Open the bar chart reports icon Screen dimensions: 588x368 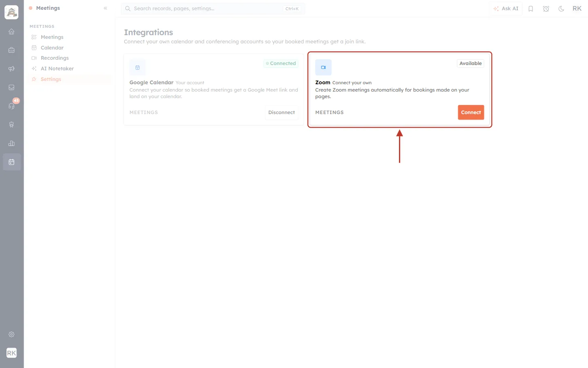point(11,144)
